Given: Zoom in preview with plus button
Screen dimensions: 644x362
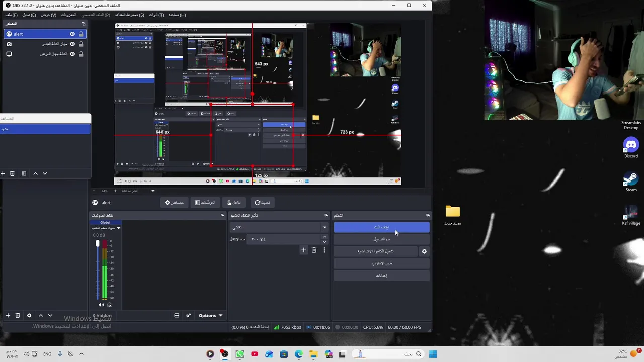Looking at the screenshot, I should pyautogui.click(x=115, y=191).
